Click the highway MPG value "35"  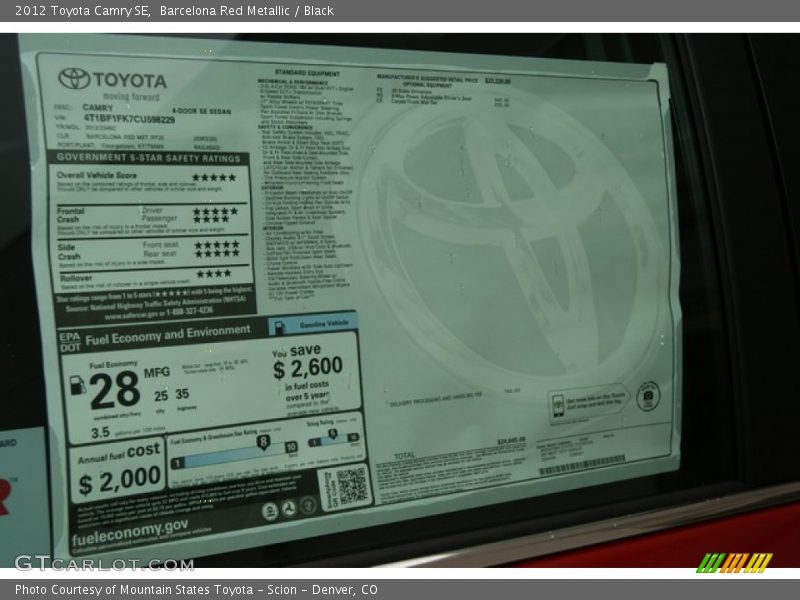pos(182,394)
